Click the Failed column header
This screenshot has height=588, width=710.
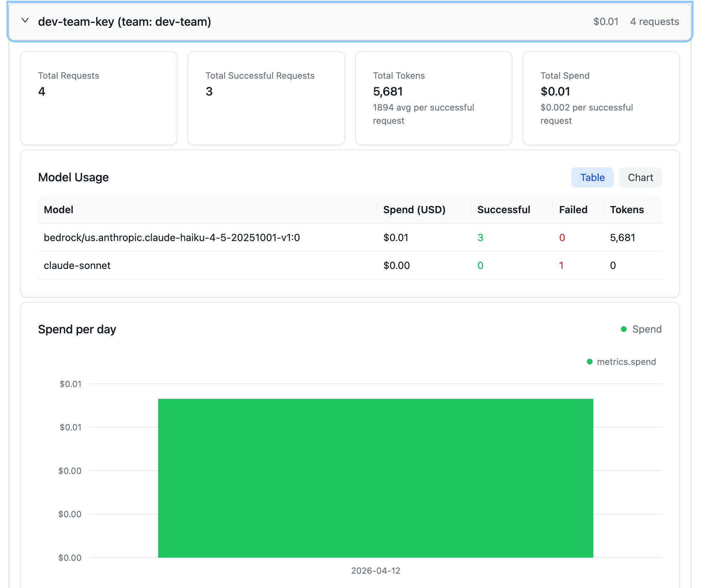[x=573, y=210]
